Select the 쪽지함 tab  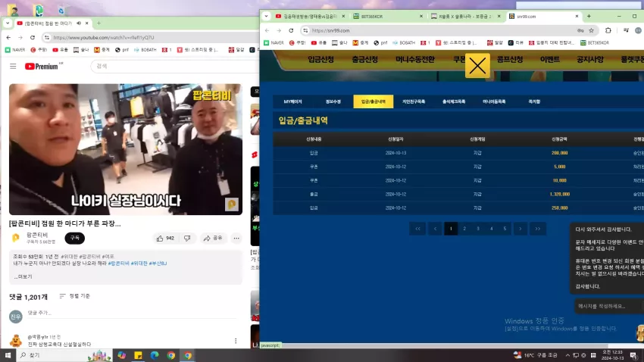tap(534, 101)
